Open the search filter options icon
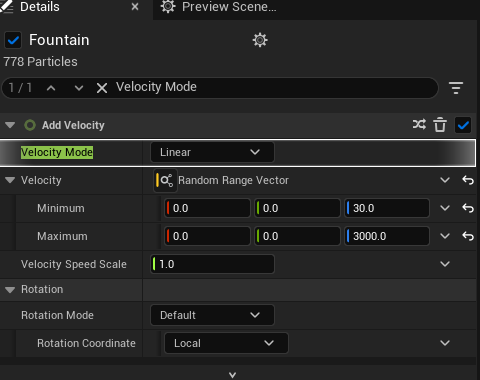 pos(456,88)
